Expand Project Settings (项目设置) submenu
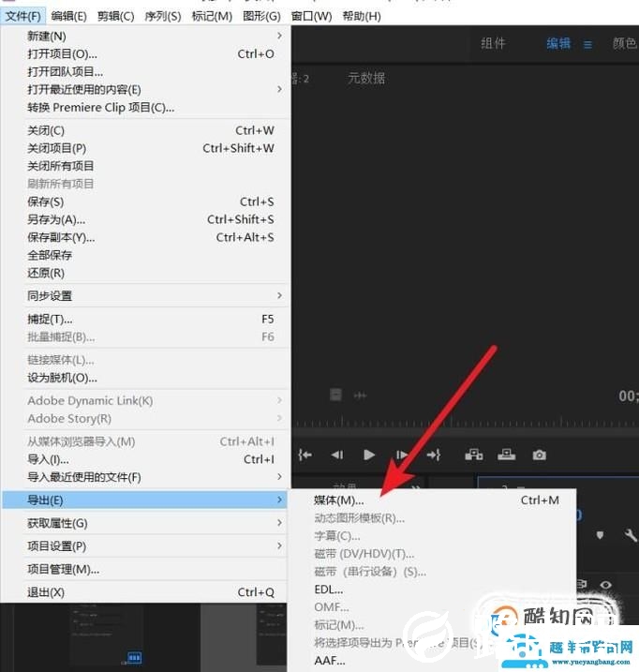Image resolution: width=639 pixels, height=672 pixels. click(146, 546)
